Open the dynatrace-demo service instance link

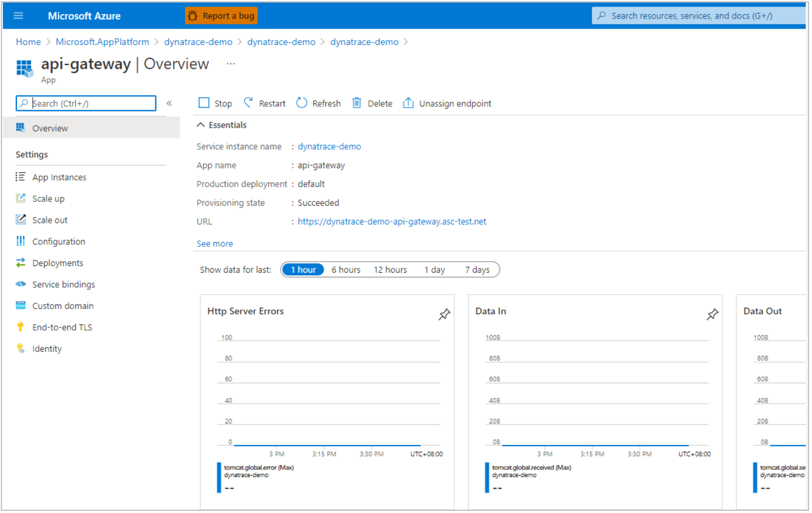tap(329, 146)
